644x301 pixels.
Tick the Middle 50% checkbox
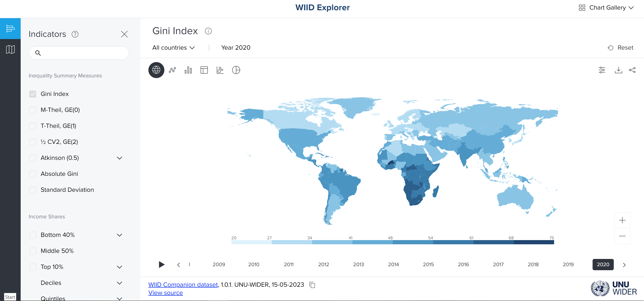[33, 251]
